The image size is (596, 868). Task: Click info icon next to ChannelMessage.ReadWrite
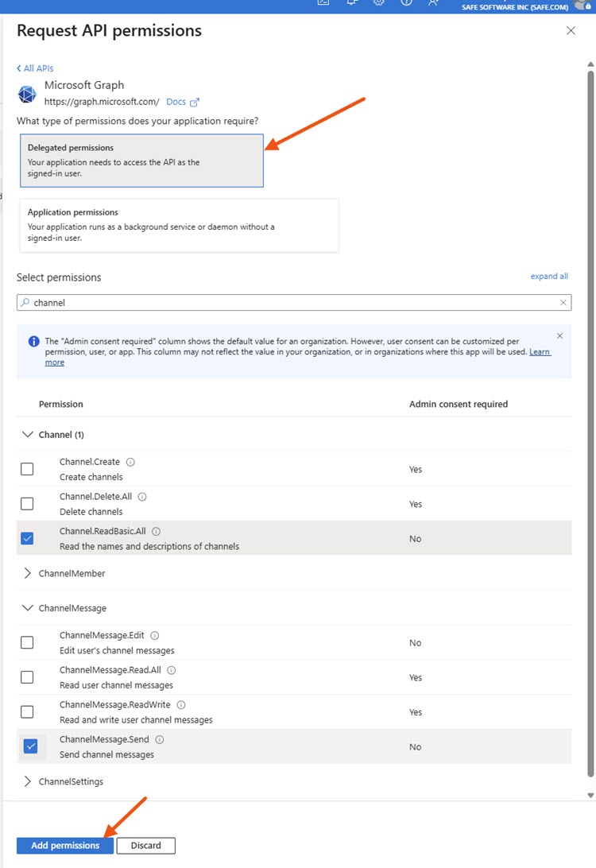coord(180,705)
